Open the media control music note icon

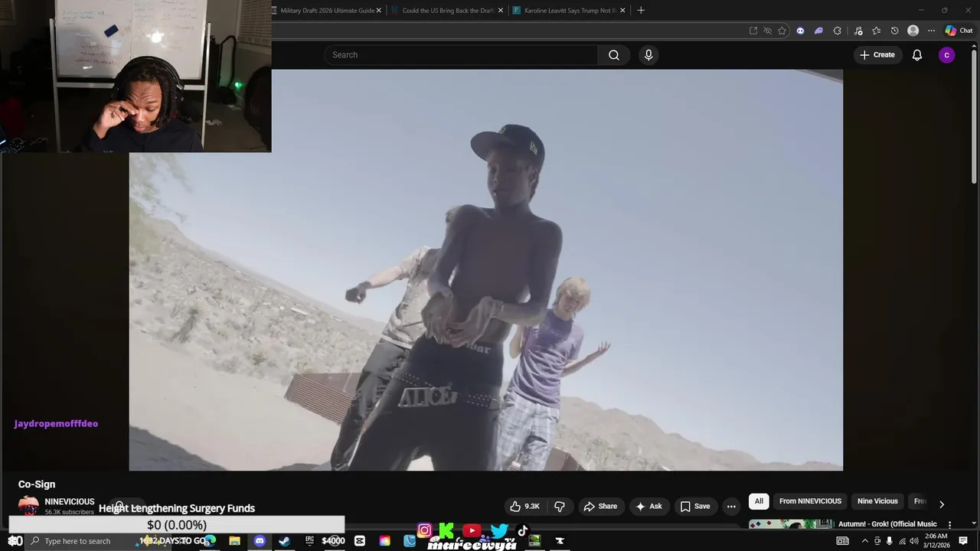point(857,31)
